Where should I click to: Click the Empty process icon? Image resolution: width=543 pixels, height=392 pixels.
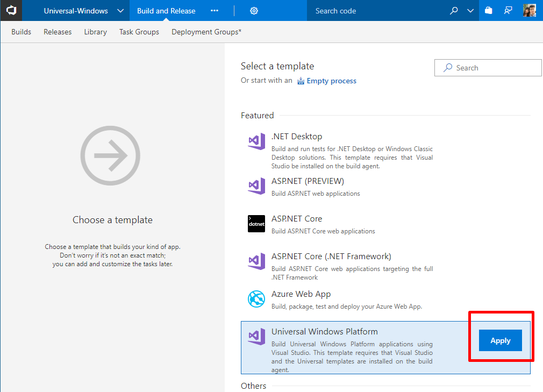tap(301, 81)
